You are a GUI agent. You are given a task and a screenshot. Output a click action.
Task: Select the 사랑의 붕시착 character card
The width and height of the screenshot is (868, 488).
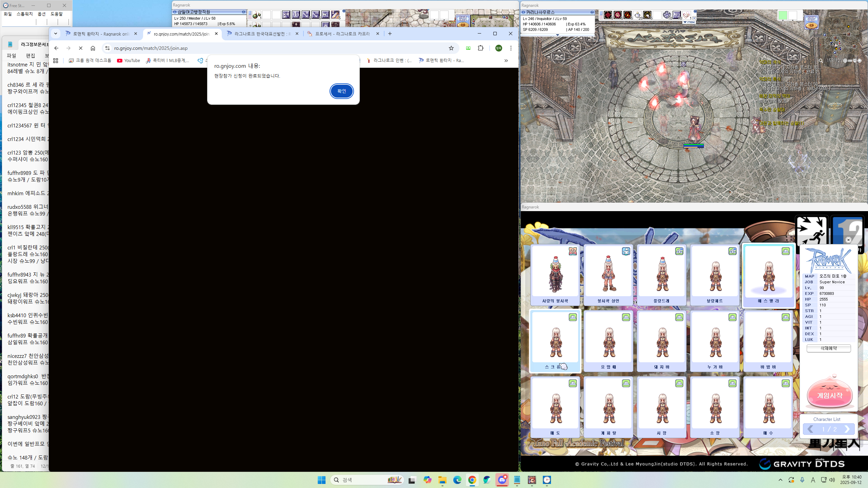(x=555, y=274)
